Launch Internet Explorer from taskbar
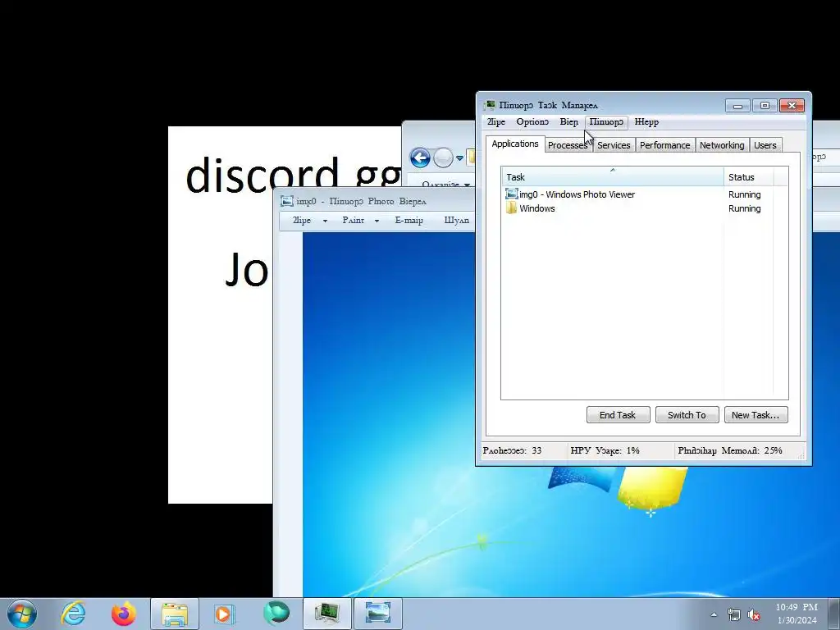 pos(73,614)
